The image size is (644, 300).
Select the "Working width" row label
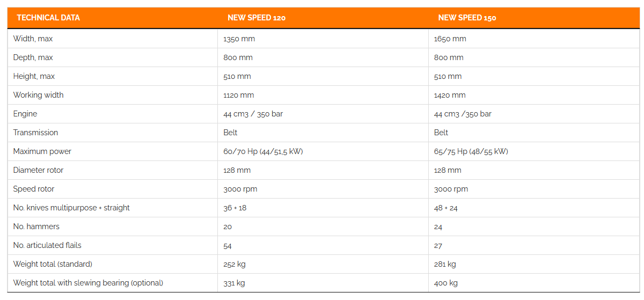click(x=38, y=95)
